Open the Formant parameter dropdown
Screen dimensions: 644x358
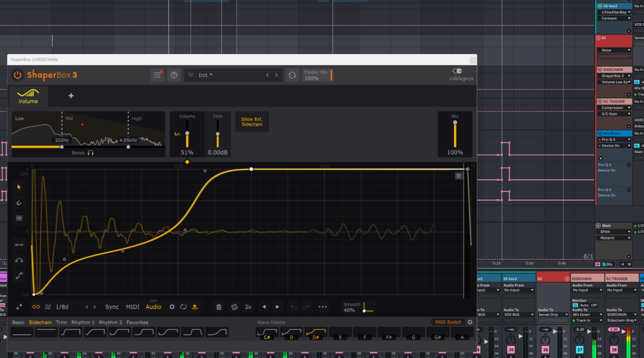(614, 18)
